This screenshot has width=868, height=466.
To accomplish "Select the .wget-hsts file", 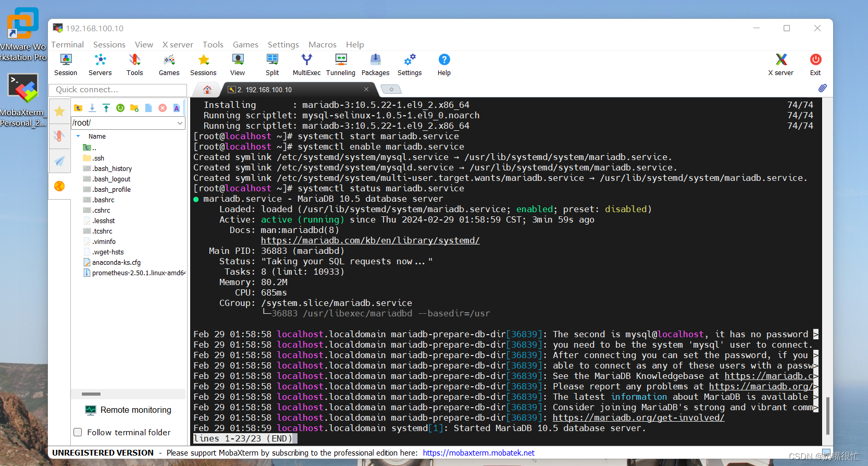I will [x=104, y=252].
